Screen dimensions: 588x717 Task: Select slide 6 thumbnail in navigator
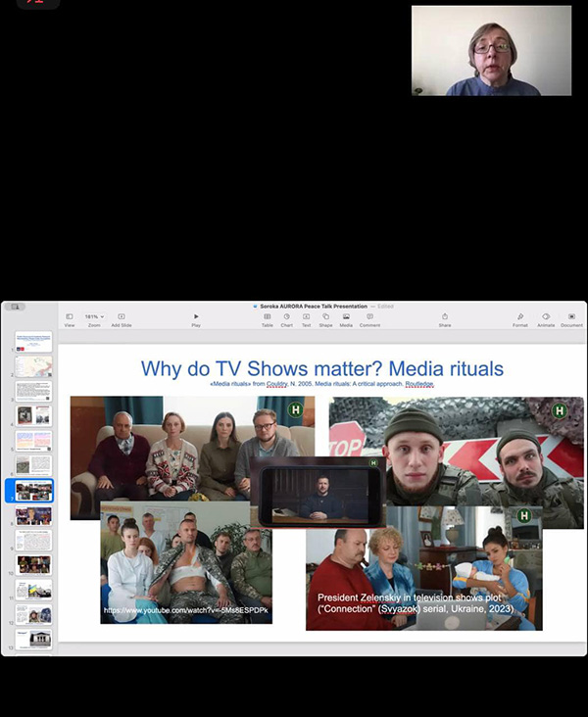click(34, 465)
